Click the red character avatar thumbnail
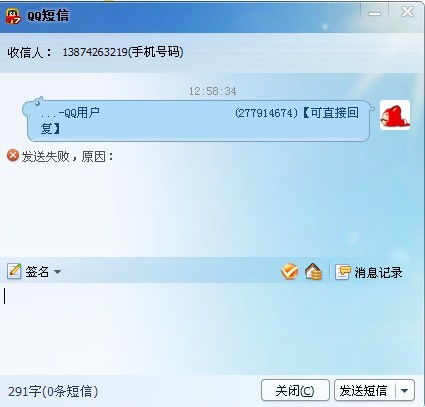 (x=395, y=115)
